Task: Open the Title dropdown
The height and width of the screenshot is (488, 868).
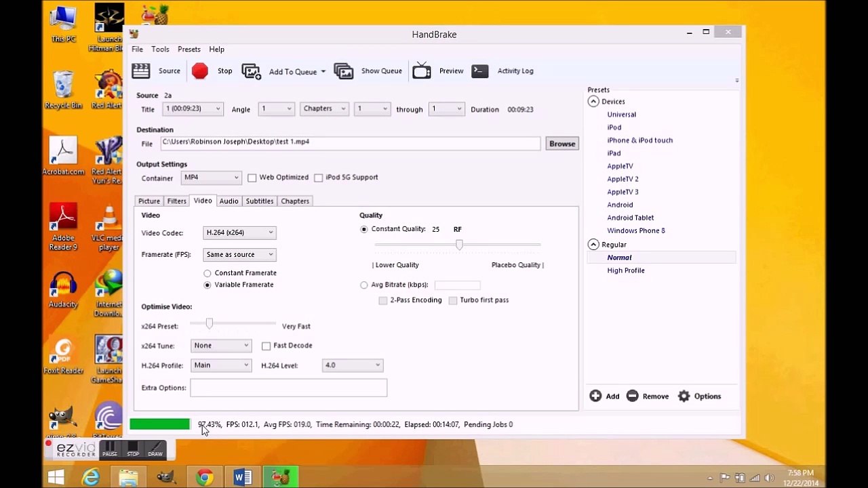Action: click(x=193, y=109)
